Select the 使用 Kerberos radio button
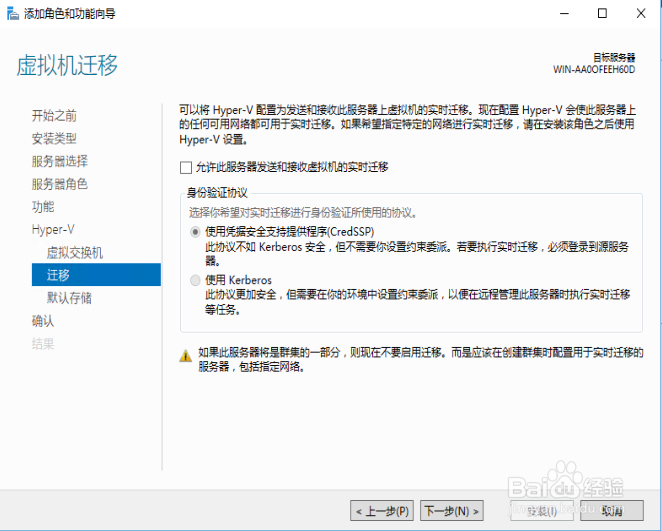 [195, 280]
